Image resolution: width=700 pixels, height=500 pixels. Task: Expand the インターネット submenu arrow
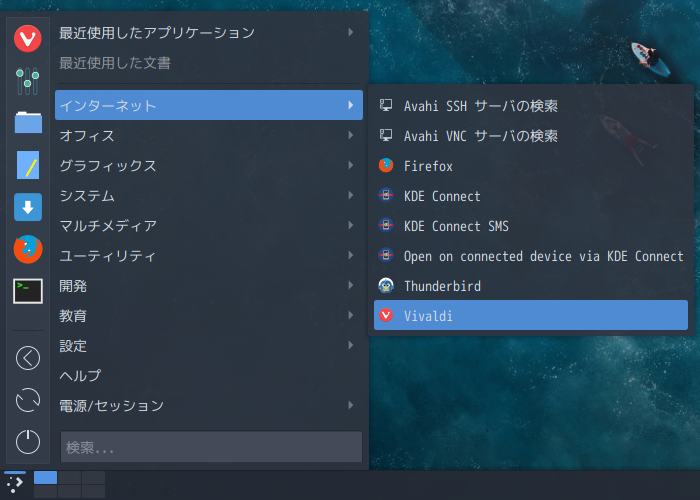[351, 105]
